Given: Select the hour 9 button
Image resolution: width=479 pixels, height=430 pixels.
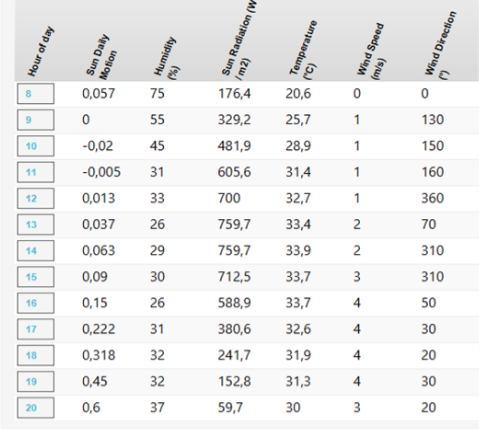Looking at the screenshot, I should click(36, 120).
